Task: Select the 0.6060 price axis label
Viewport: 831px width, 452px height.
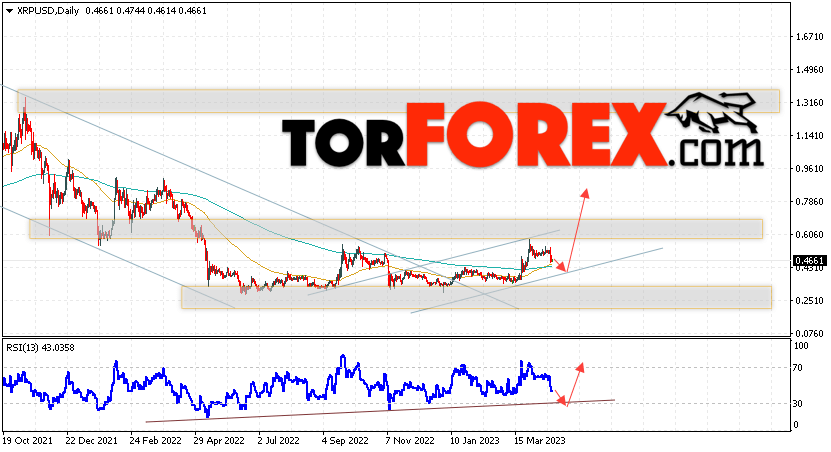Action: pyautogui.click(x=809, y=234)
